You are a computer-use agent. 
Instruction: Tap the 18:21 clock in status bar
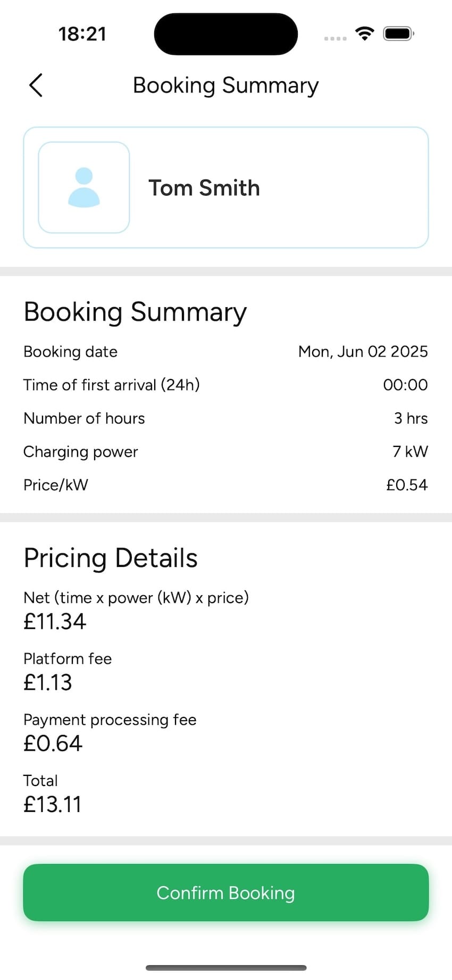coord(82,34)
